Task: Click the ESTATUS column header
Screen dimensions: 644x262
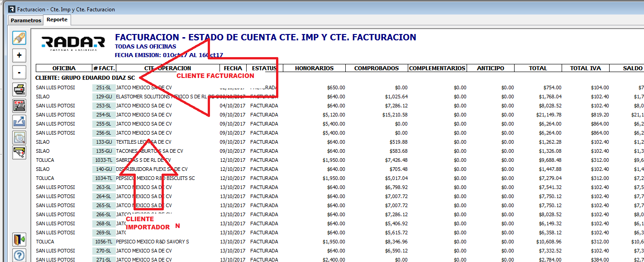Action: tap(265, 68)
